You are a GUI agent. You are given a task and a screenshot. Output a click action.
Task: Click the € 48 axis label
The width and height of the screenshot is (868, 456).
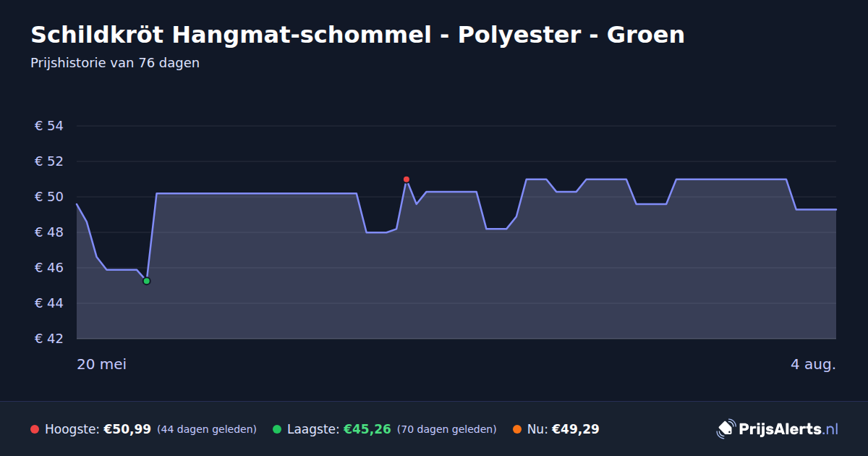pyautogui.click(x=49, y=232)
